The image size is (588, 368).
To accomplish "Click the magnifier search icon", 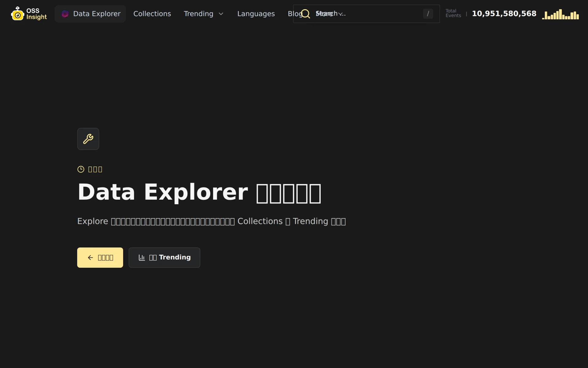I will pos(306,14).
